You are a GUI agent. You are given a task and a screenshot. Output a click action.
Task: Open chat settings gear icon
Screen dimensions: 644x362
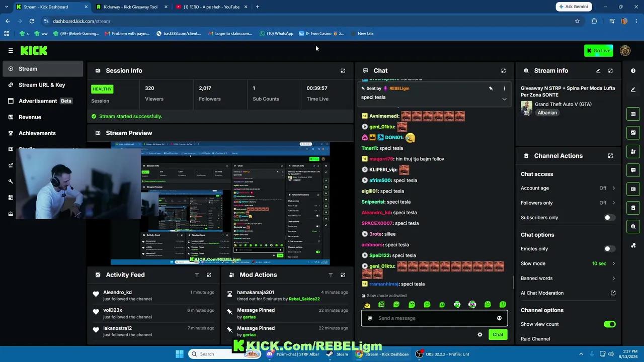point(479,335)
